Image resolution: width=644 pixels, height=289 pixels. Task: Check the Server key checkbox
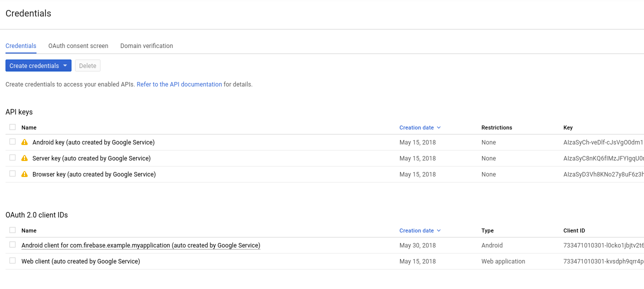click(x=12, y=158)
